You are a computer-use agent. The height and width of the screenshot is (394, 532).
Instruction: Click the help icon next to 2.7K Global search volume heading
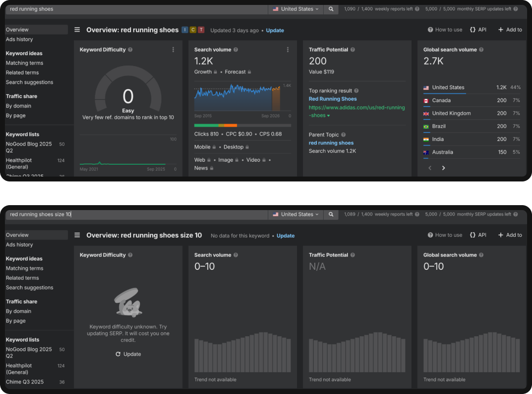tap(481, 50)
